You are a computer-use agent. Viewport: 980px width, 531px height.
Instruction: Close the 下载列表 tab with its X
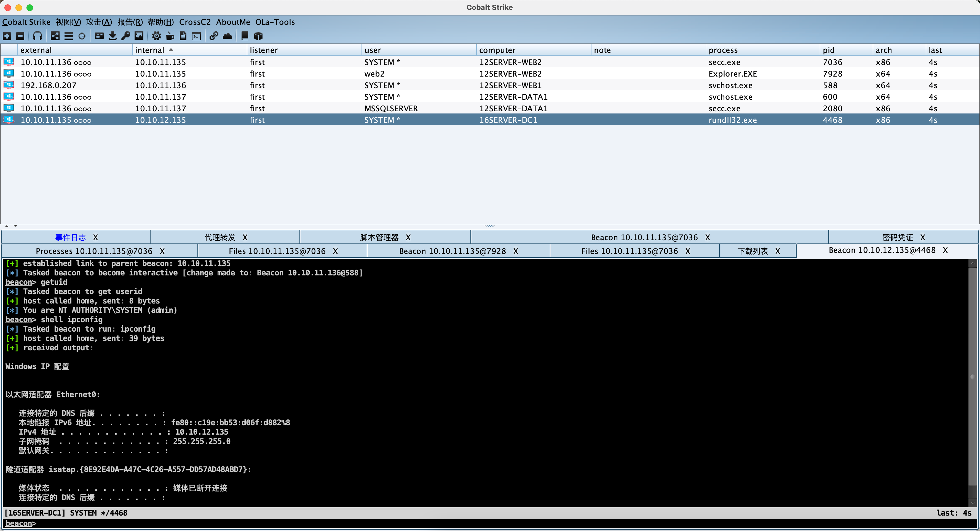pos(778,251)
